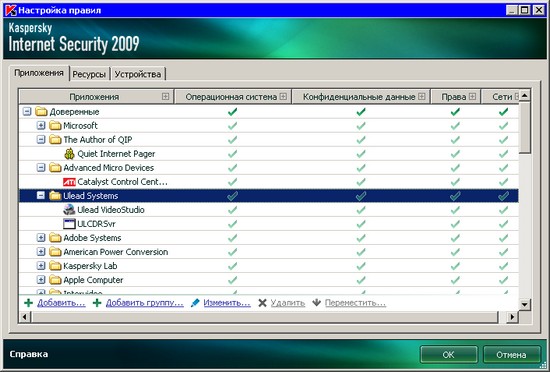Maximize the Настройка правил window

click(524, 10)
